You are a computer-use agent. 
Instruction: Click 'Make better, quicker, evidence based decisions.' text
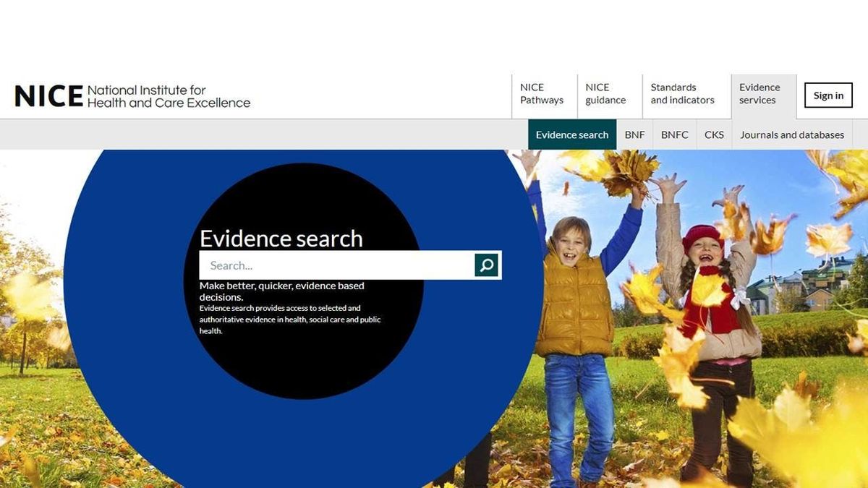point(282,291)
